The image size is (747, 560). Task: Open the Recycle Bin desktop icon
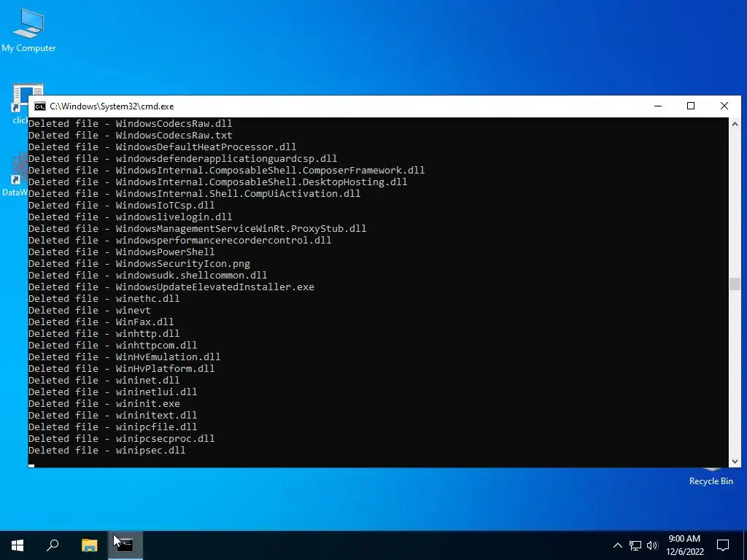point(711,477)
